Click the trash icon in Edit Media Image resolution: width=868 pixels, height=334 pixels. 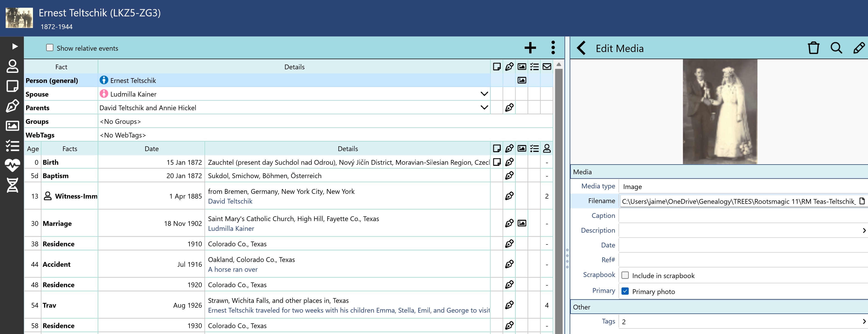tap(813, 48)
